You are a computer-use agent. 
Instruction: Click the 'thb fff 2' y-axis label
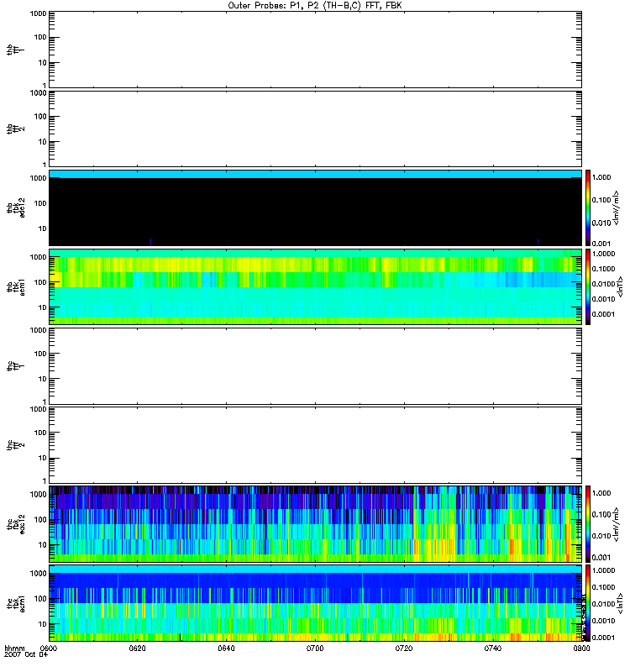pos(15,129)
